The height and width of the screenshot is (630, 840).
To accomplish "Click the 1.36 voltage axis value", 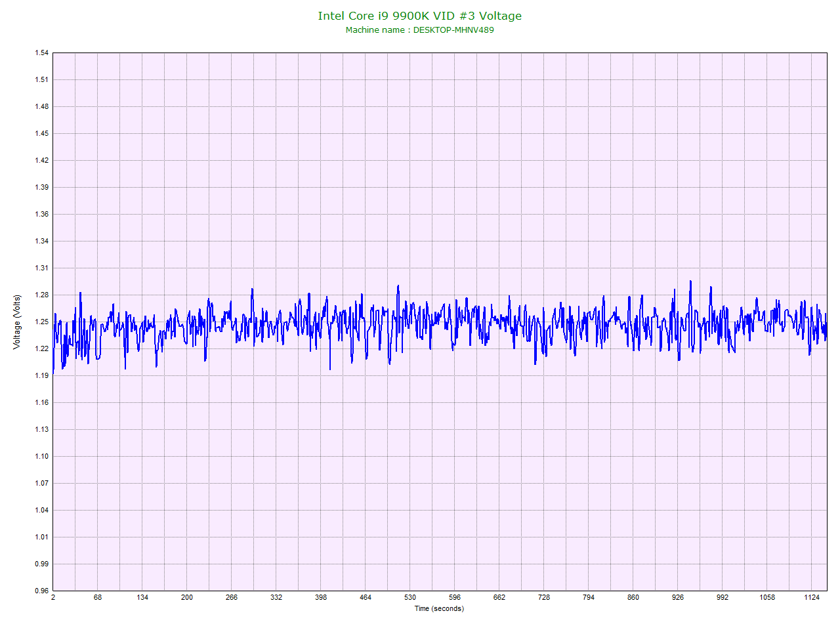I will 41,215.
